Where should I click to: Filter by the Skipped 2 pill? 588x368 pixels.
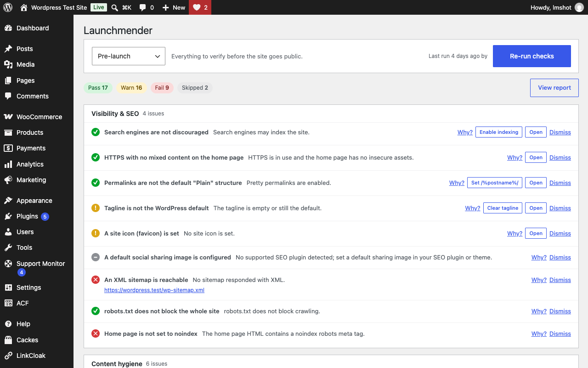[x=195, y=88]
